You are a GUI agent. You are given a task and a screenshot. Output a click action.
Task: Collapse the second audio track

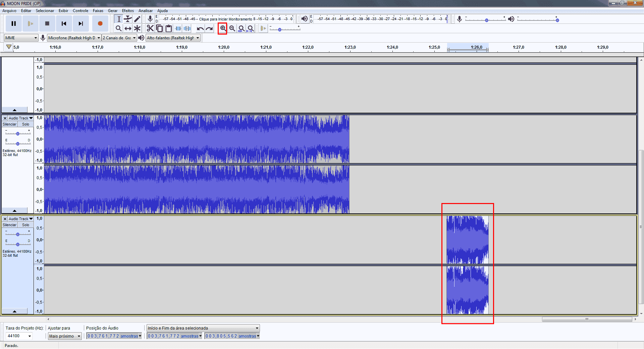14,211
